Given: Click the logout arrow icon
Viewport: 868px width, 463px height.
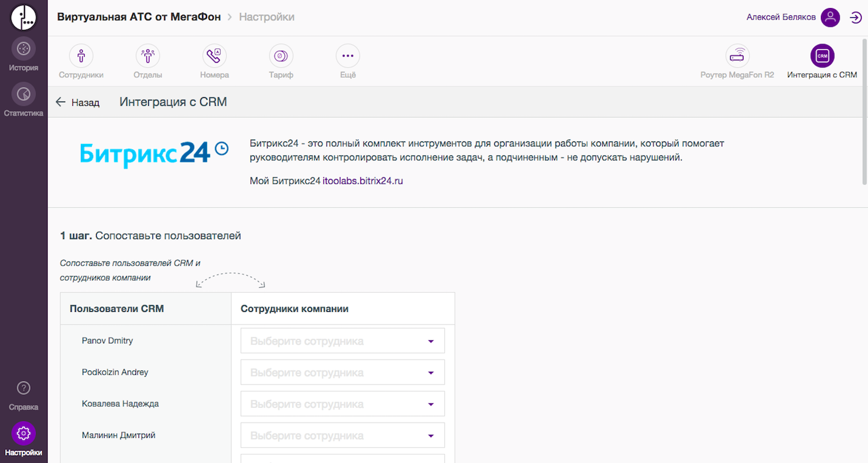Looking at the screenshot, I should point(856,18).
